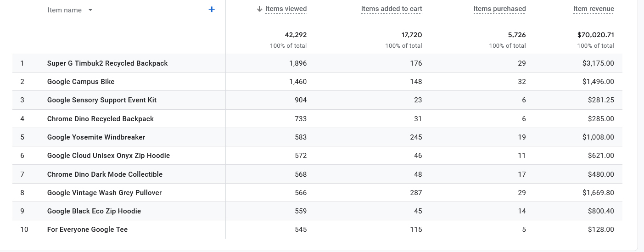Click Google Black Eco Zip Hoodie row
The height and width of the screenshot is (252, 644).
(x=94, y=211)
